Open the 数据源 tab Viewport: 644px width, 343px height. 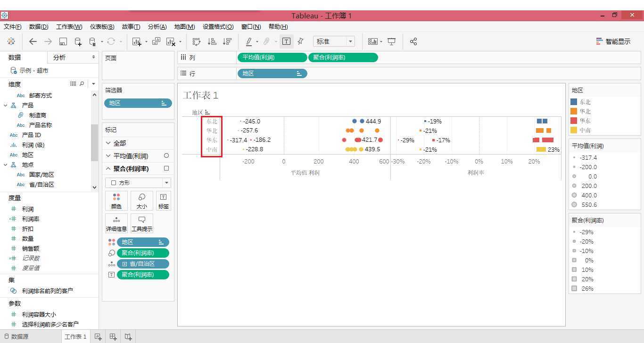tap(16, 337)
